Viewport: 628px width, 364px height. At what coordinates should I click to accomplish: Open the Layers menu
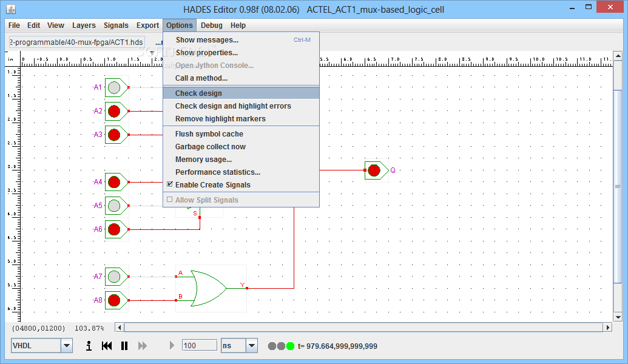coord(84,25)
